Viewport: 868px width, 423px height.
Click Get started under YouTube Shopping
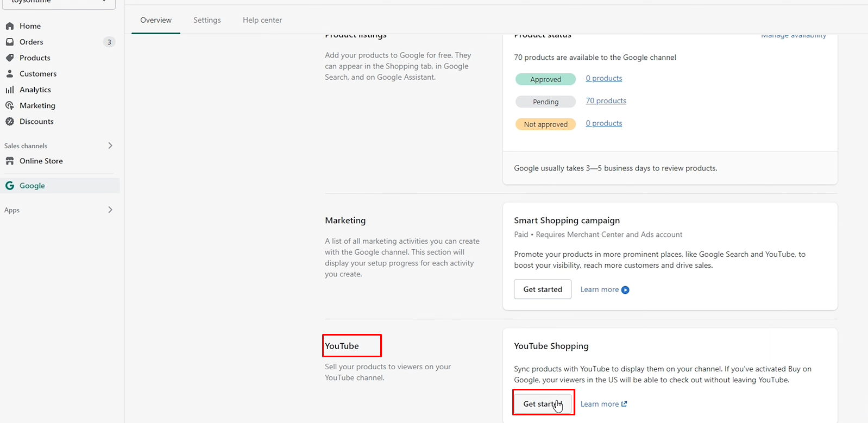click(543, 403)
